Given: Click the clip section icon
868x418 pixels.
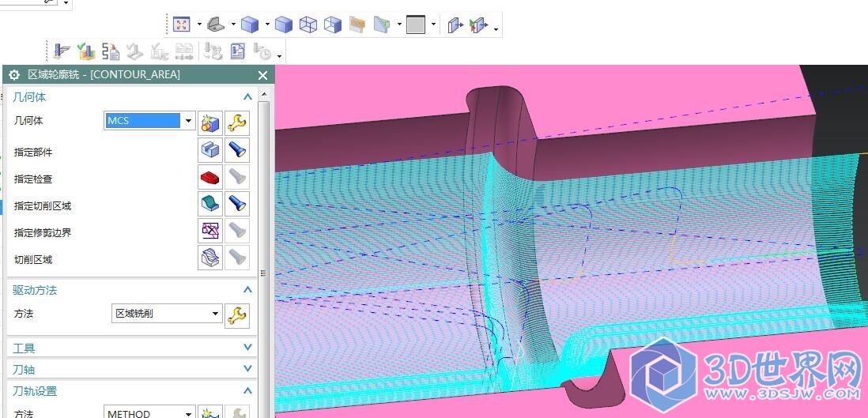Looking at the screenshot, I should pyautogui.click(x=357, y=24).
